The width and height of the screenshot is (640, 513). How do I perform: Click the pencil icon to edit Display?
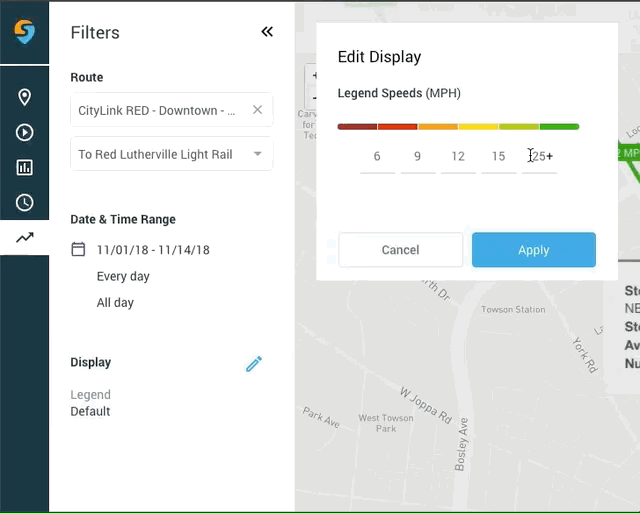(254, 364)
